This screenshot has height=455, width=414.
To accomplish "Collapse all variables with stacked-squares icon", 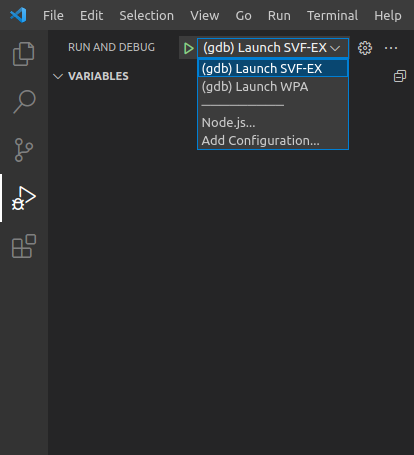I will (x=400, y=76).
